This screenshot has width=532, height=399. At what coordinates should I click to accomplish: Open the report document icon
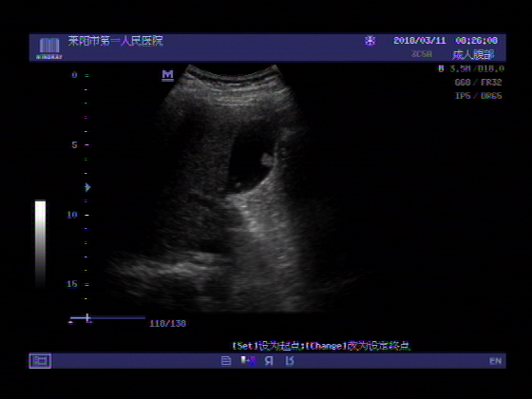tap(226, 361)
